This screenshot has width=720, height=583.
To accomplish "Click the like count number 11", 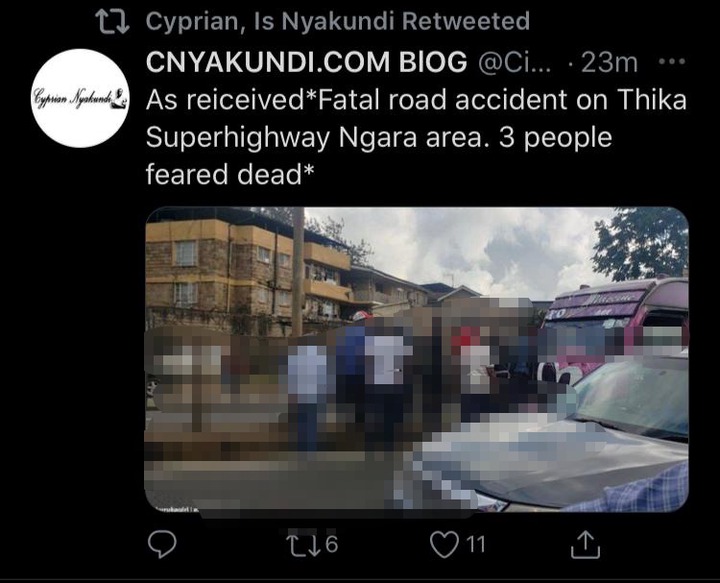I will pyautogui.click(x=476, y=545).
